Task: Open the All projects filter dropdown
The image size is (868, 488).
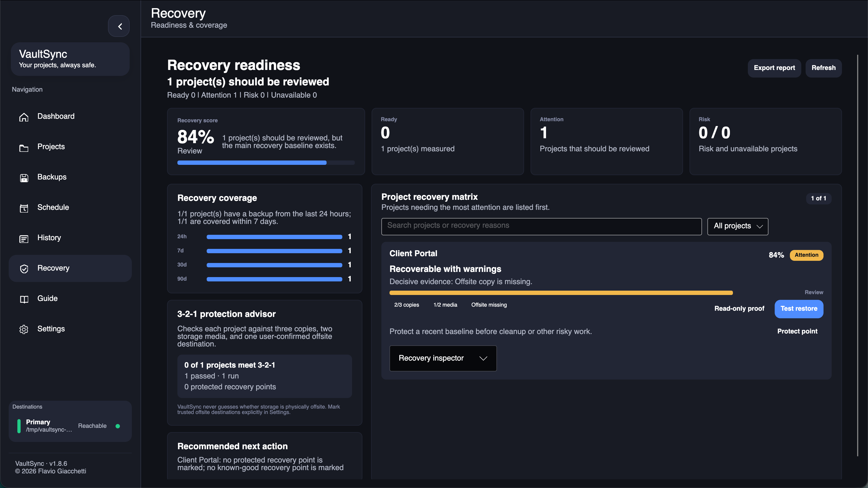Action: 738,226
